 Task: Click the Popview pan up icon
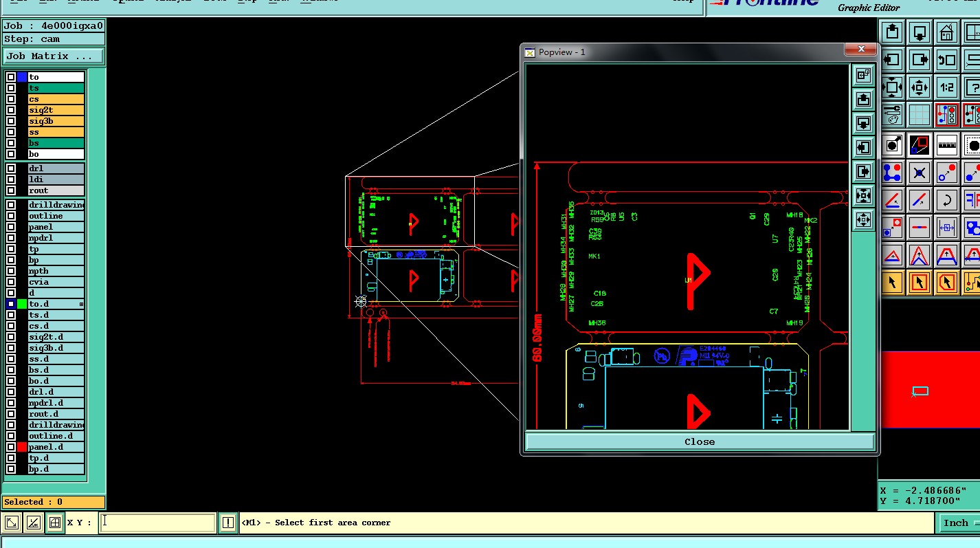coord(864,99)
